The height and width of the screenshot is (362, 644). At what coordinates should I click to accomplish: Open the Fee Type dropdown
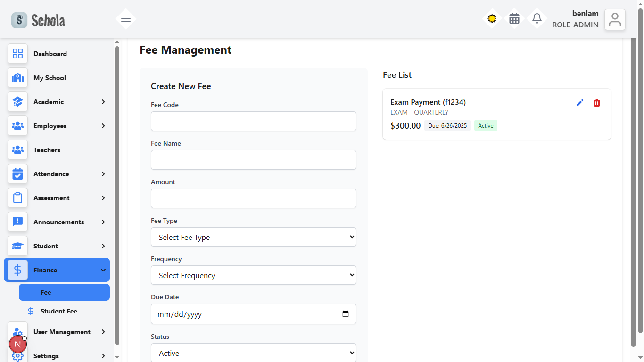click(253, 237)
